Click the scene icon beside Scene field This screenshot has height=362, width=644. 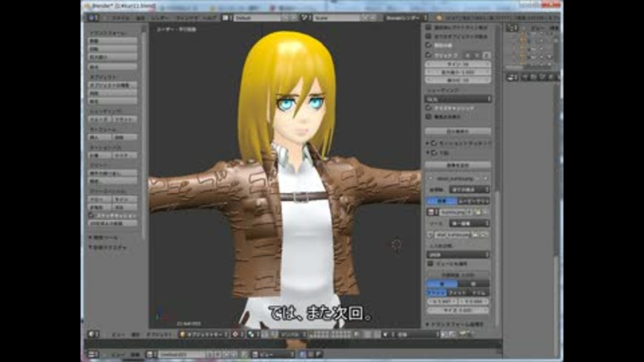(x=305, y=17)
